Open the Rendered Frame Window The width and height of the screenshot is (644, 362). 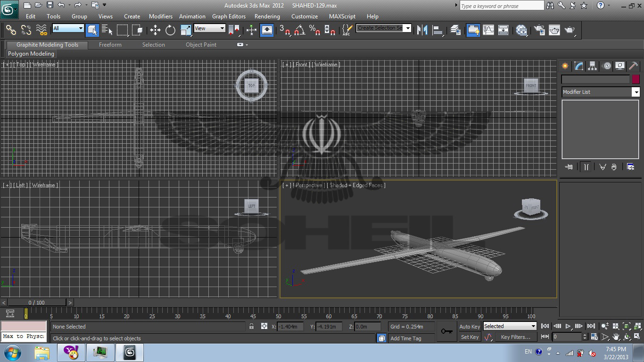[x=554, y=30]
